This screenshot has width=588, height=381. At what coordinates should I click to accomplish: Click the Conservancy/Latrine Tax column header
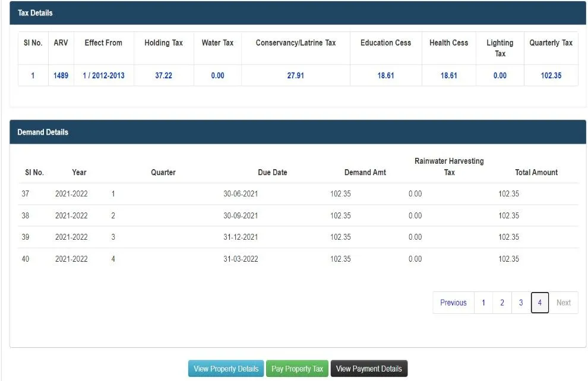(295, 43)
